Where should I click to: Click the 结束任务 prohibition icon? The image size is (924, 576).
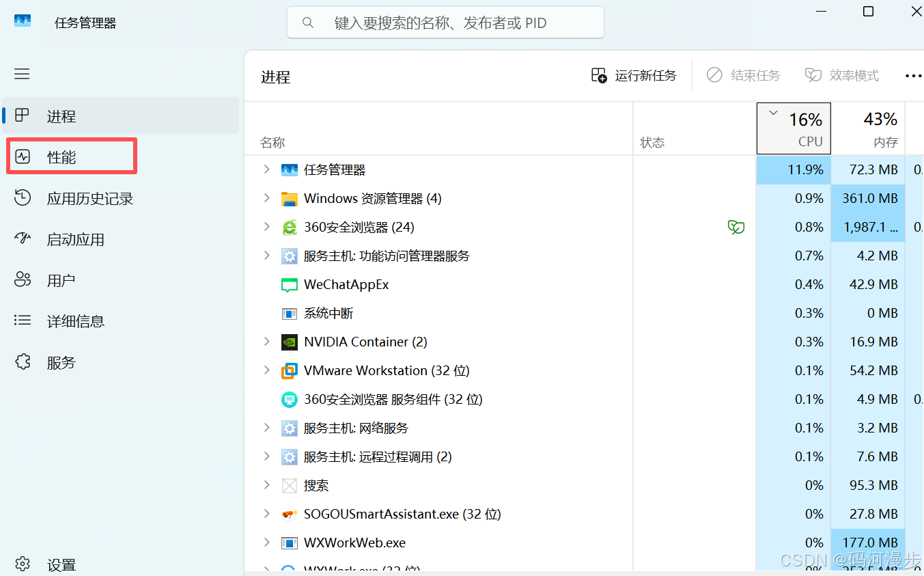coord(714,75)
